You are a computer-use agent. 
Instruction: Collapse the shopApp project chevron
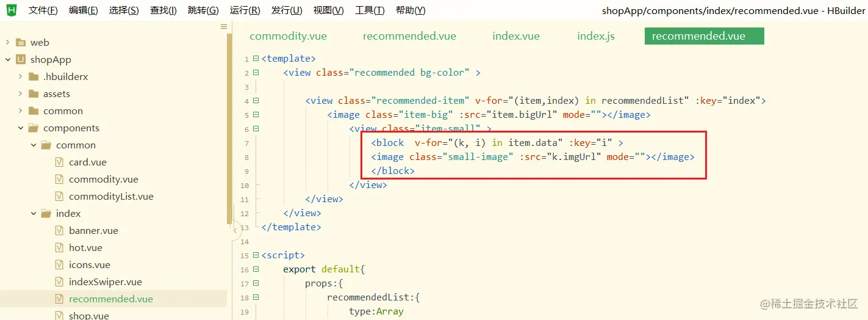[x=7, y=59]
